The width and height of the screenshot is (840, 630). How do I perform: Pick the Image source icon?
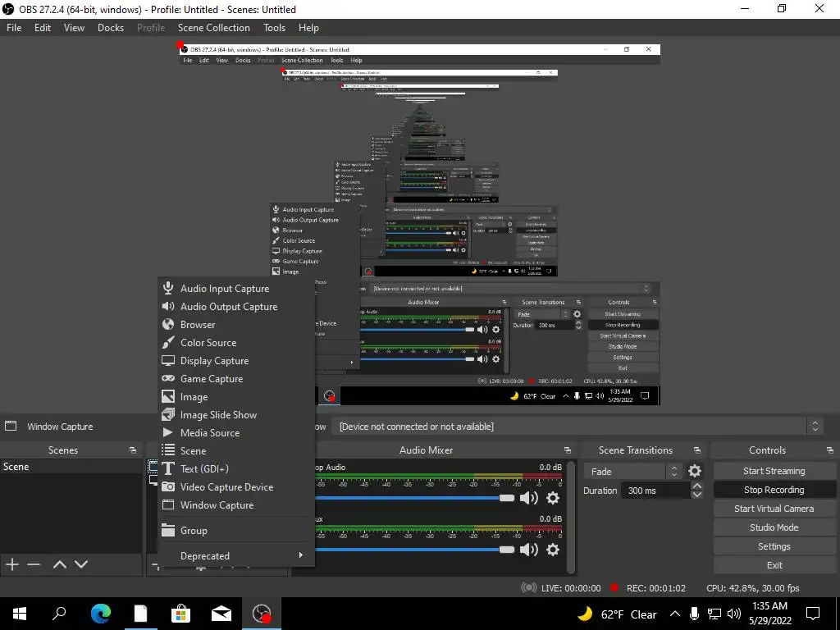[168, 396]
